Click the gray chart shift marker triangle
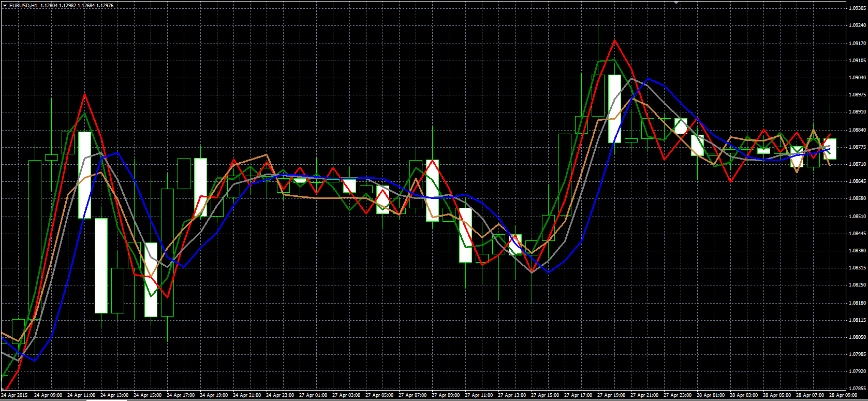This screenshot has width=868, height=401. pyautogui.click(x=675, y=2)
